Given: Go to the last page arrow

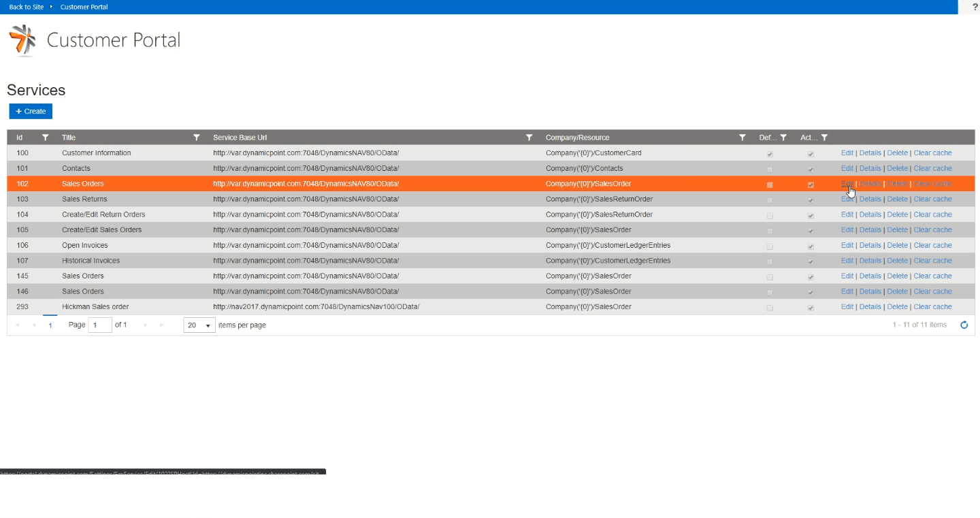Looking at the screenshot, I should point(161,325).
